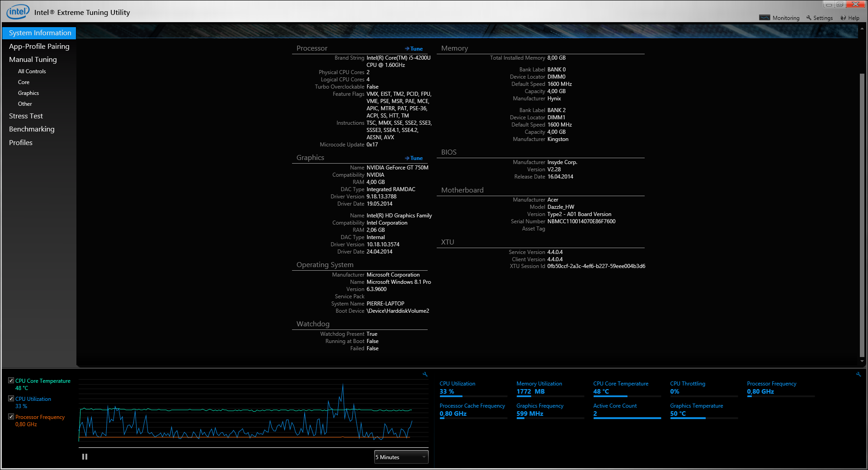Open the Help menu
This screenshot has width=868, height=470.
point(850,18)
